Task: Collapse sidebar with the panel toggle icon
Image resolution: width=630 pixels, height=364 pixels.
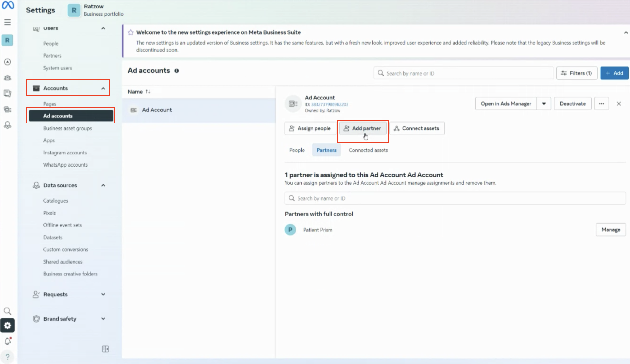Action: pyautogui.click(x=105, y=349)
